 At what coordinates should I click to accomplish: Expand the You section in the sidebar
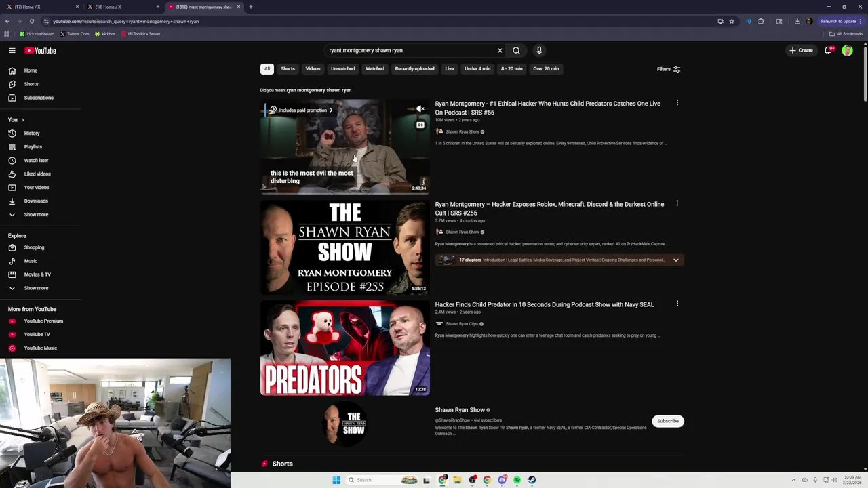click(x=16, y=120)
